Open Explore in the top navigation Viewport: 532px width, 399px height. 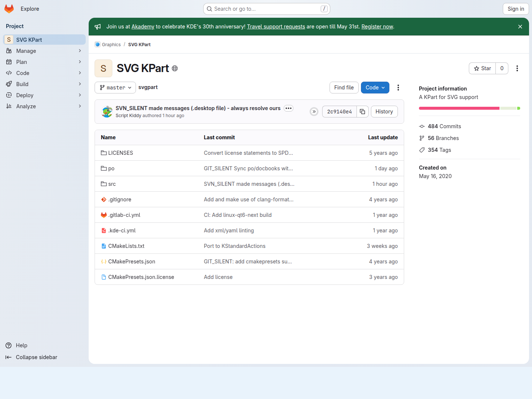coord(30,9)
